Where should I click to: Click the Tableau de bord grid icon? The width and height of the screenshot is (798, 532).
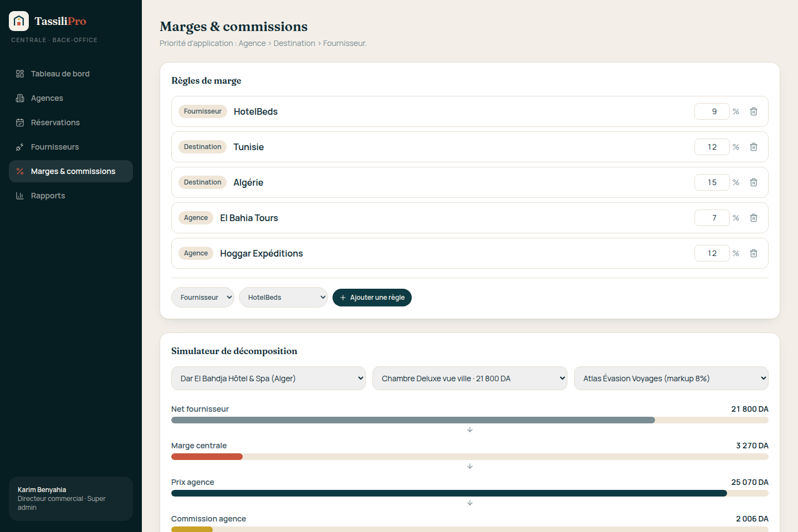(20, 74)
